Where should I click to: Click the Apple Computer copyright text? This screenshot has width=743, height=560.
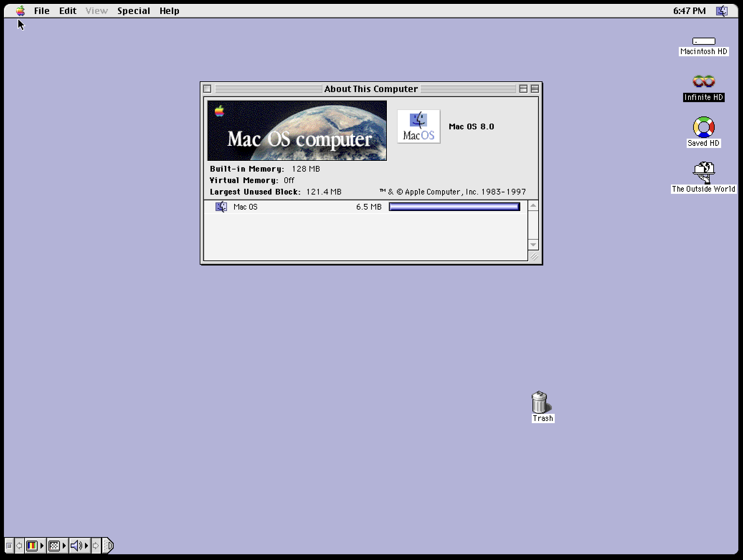[453, 192]
